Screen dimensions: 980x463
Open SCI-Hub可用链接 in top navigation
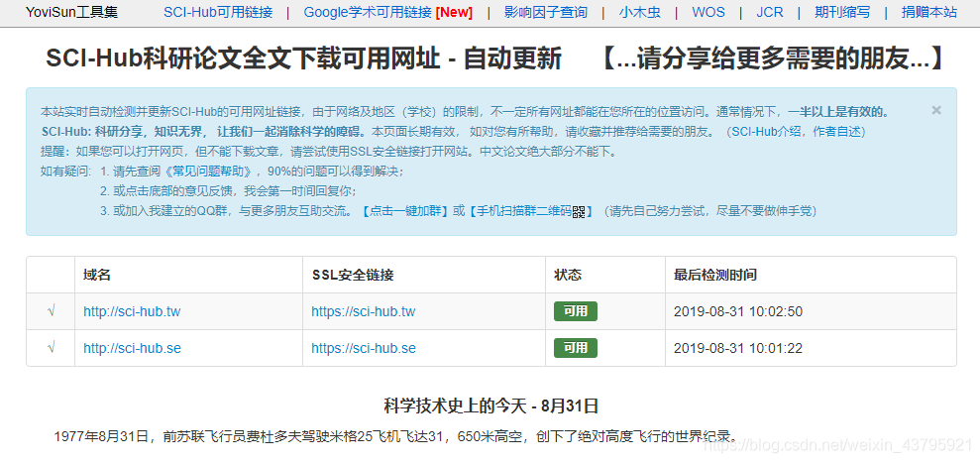click(218, 12)
